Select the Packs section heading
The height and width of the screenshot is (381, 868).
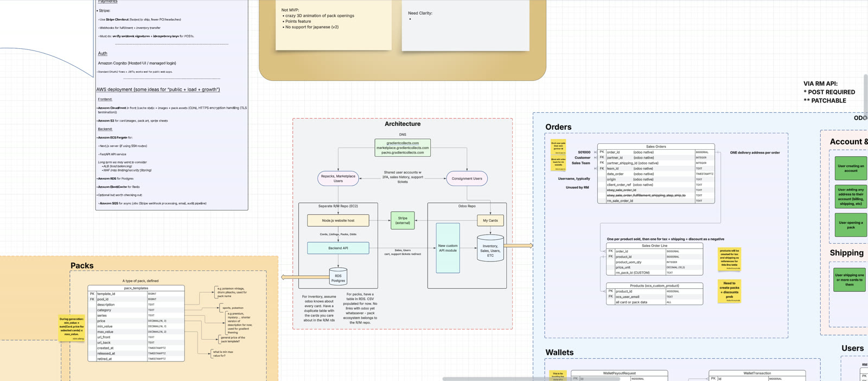82,265
